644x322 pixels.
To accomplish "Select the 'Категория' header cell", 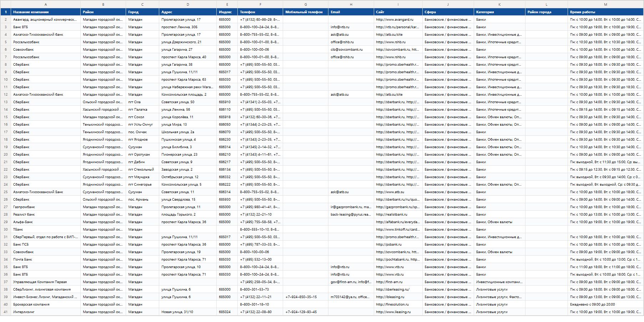I will coord(499,12).
